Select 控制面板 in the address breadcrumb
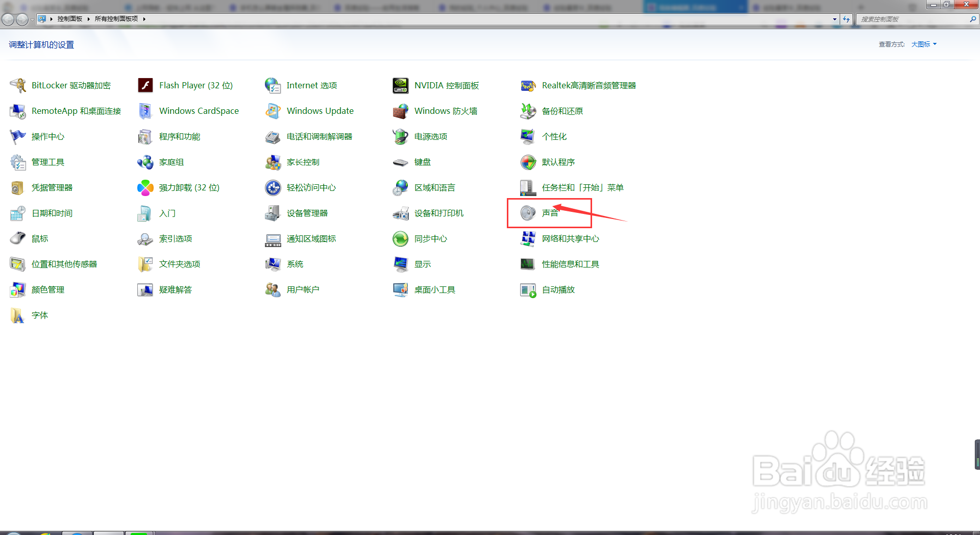The height and width of the screenshot is (535, 980). tap(70, 19)
